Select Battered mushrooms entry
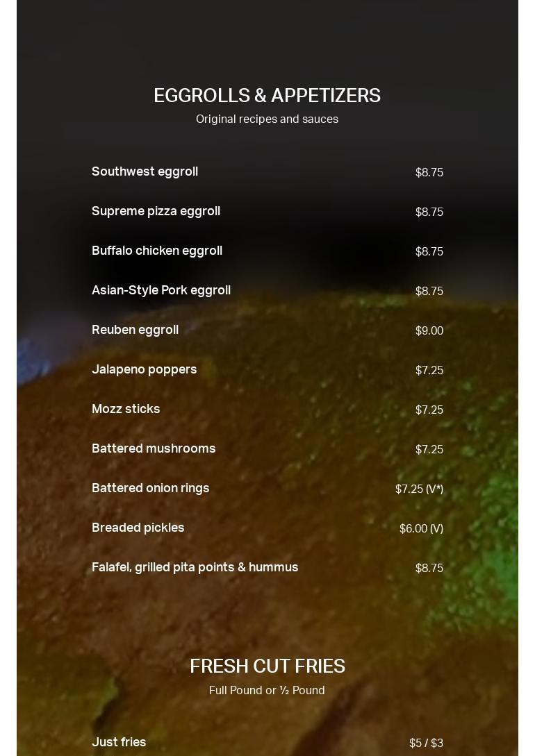This screenshot has height=756, width=535. pyautogui.click(x=154, y=448)
